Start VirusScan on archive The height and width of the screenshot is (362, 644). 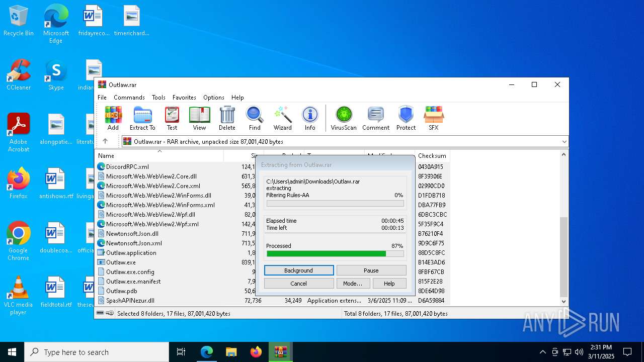click(x=344, y=118)
